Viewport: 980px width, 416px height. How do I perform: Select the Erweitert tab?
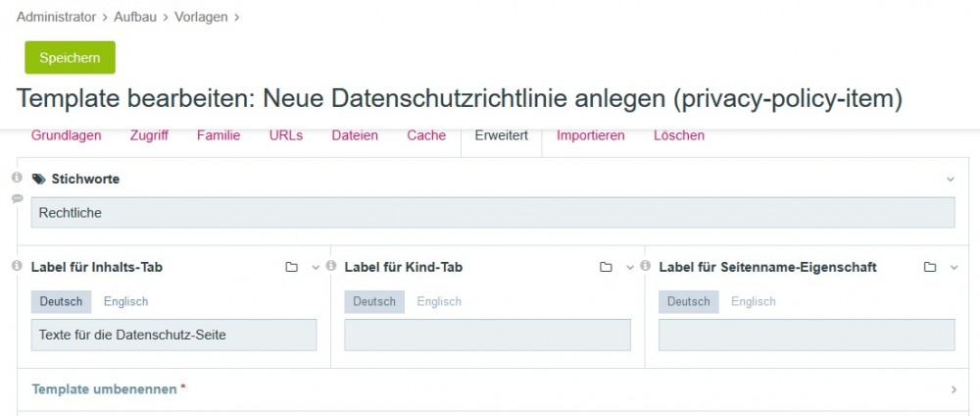coord(501,135)
